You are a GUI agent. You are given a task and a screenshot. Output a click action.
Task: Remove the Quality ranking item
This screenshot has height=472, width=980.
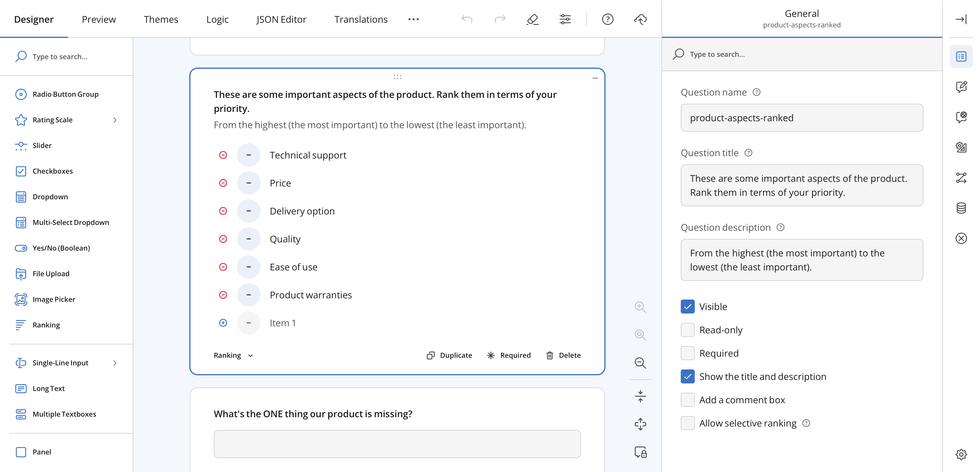[223, 239]
